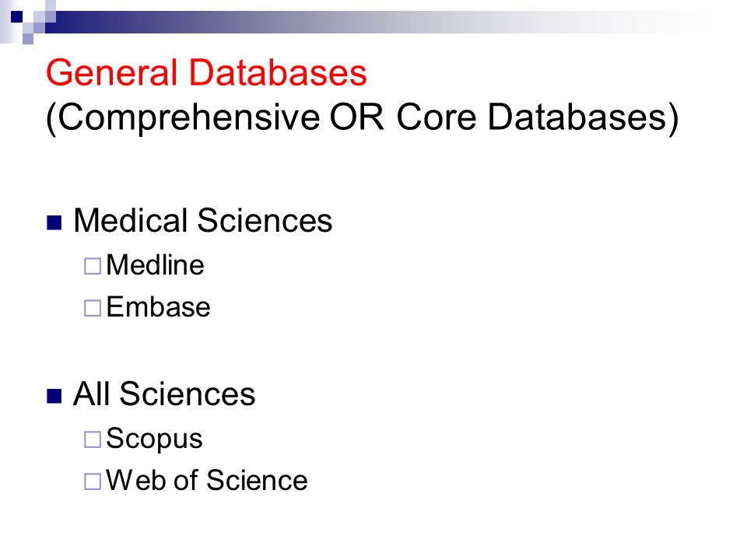Check the box next to Scopus
Viewport: 747px width, 560px height.
point(93,439)
